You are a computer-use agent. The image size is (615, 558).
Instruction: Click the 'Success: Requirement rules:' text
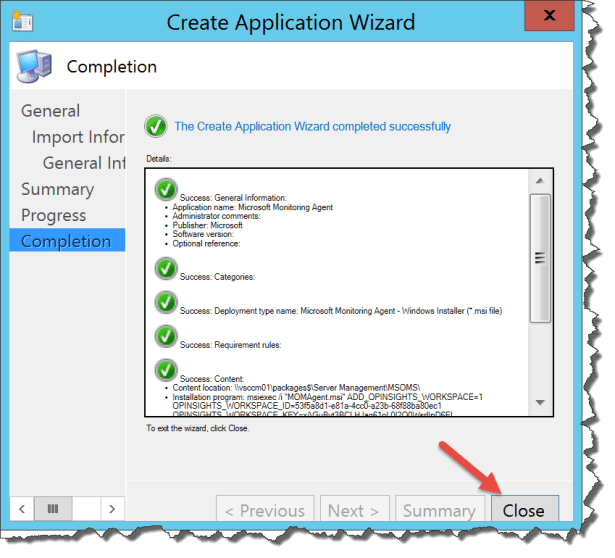point(231,345)
